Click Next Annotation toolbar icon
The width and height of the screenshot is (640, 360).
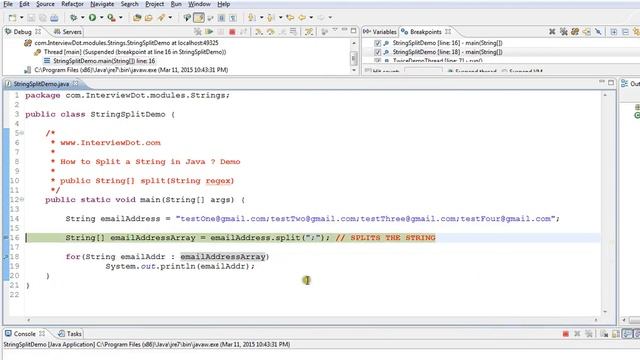pyautogui.click(x=252, y=18)
